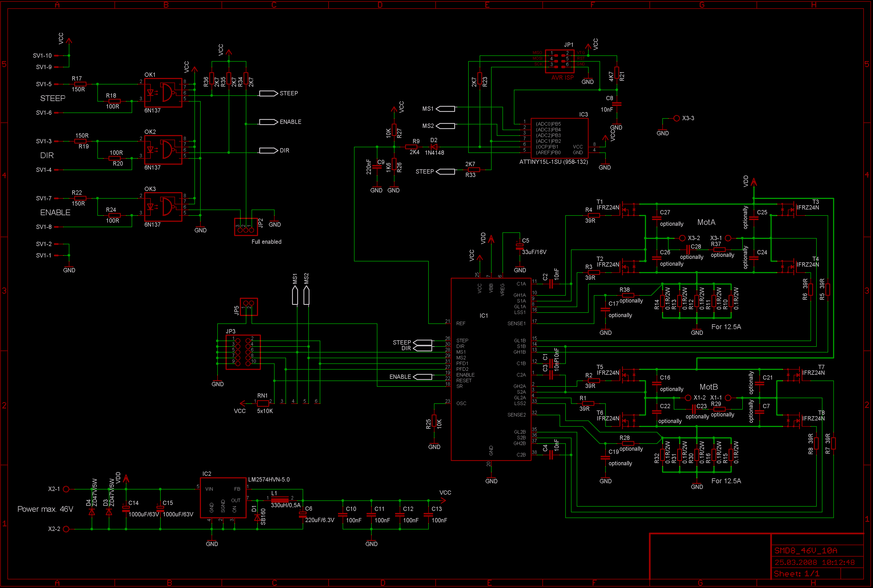Click the C5 33uF/16V capacitor

[519, 246]
